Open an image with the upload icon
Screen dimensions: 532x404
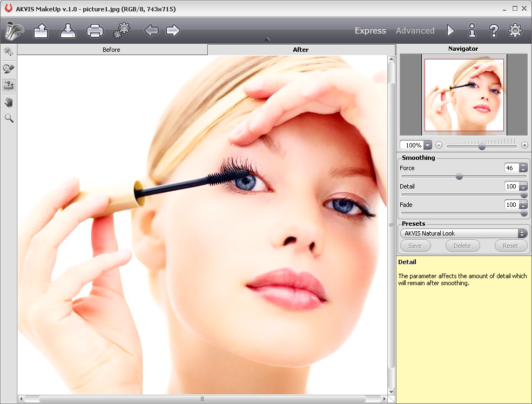[41, 31]
